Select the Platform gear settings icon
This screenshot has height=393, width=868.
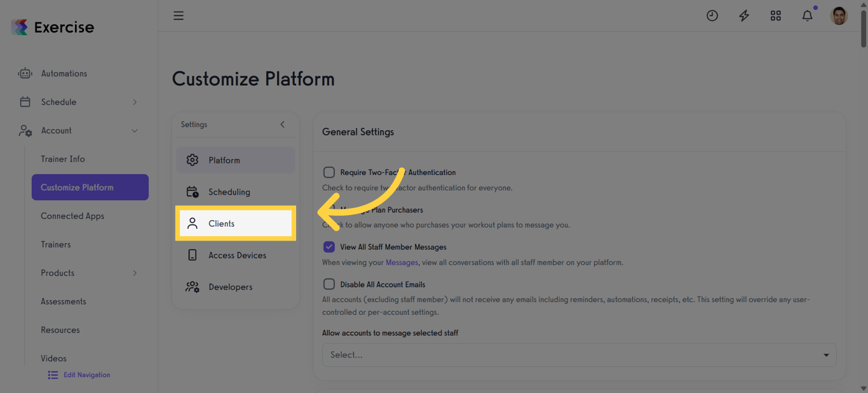click(x=193, y=160)
